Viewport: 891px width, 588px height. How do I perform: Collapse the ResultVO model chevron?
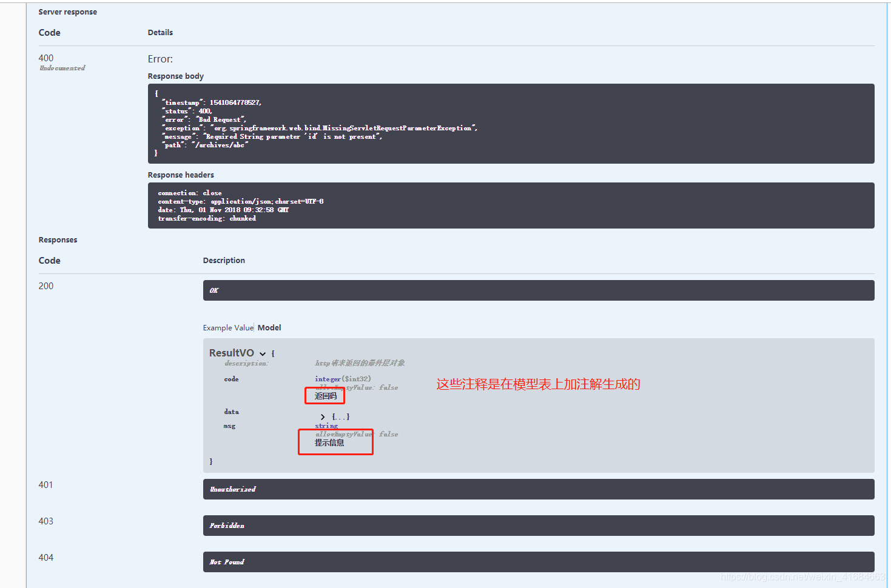[x=263, y=354]
